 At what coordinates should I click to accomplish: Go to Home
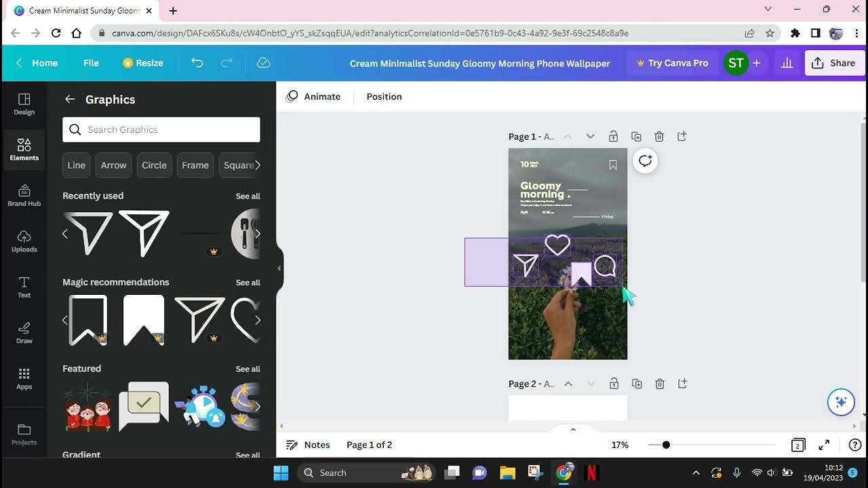coord(37,63)
